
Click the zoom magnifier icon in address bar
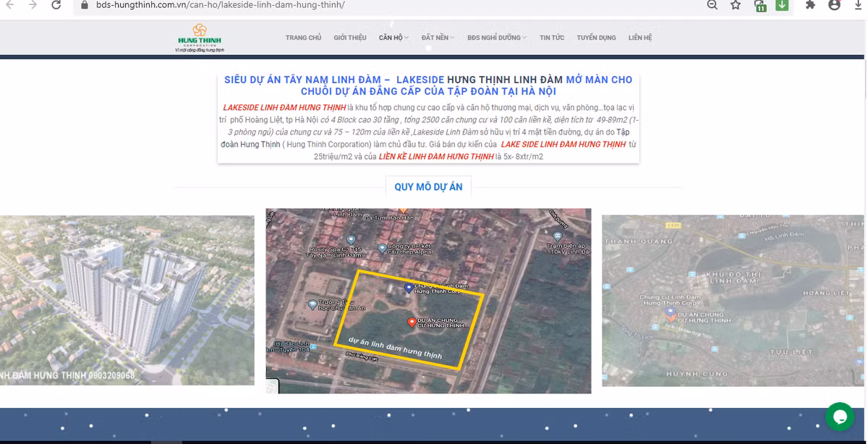pos(712,5)
